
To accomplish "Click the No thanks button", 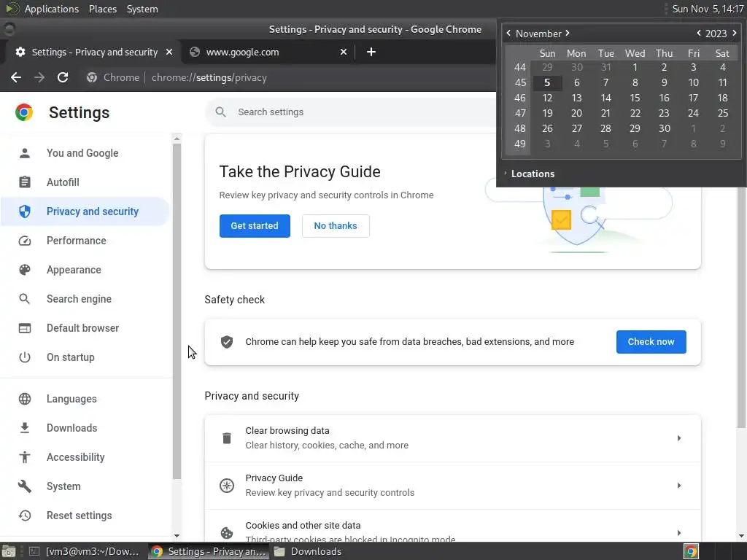I will [x=336, y=226].
